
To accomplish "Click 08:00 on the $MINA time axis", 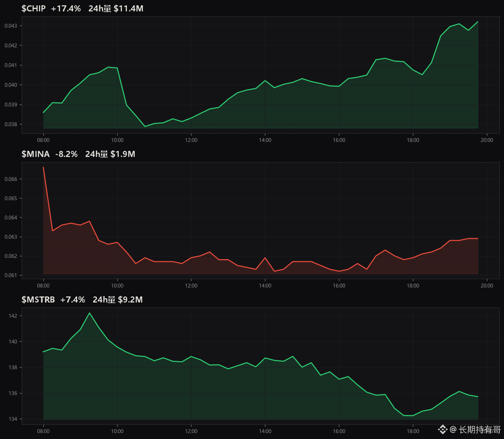I will click(x=43, y=286).
